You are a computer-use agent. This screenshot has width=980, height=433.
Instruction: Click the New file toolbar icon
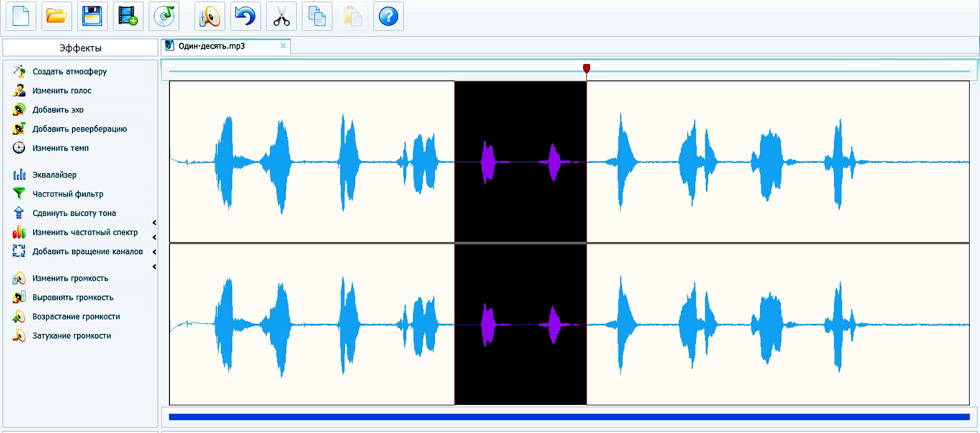(x=21, y=16)
